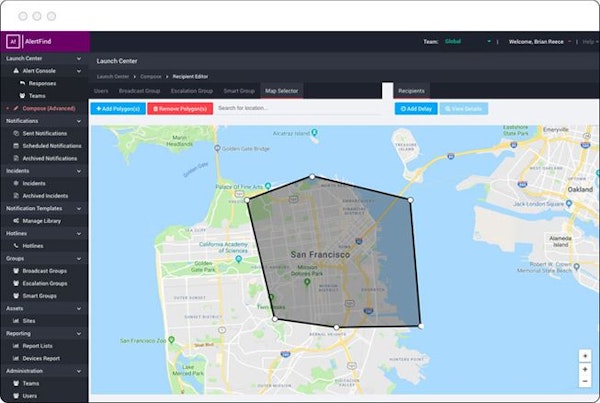Click the Sent Notifications icon

coord(16,133)
